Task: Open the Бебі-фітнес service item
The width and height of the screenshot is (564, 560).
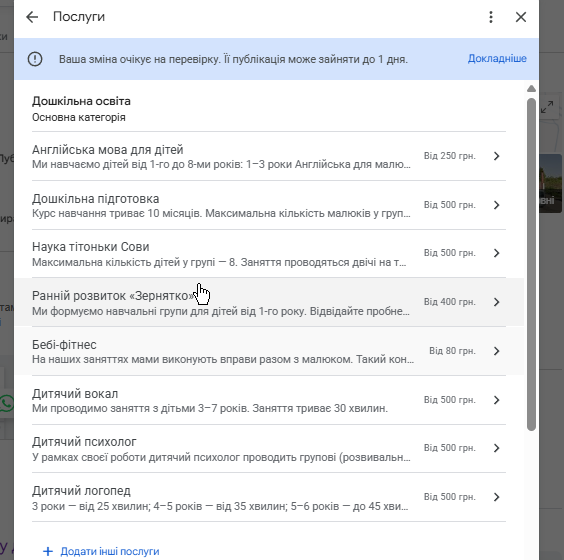Action: pos(269,351)
